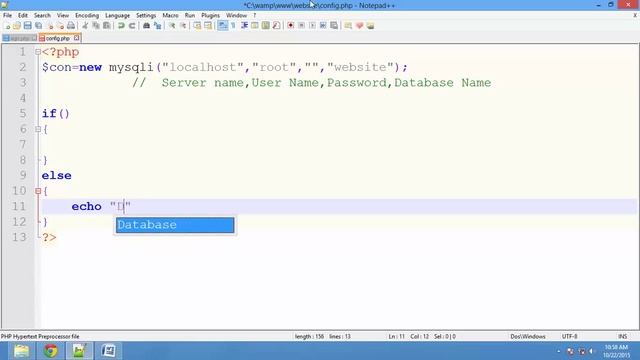Image resolution: width=640 pixels, height=360 pixels.
Task: Click the Close document toolbar icon
Action: [50, 26]
